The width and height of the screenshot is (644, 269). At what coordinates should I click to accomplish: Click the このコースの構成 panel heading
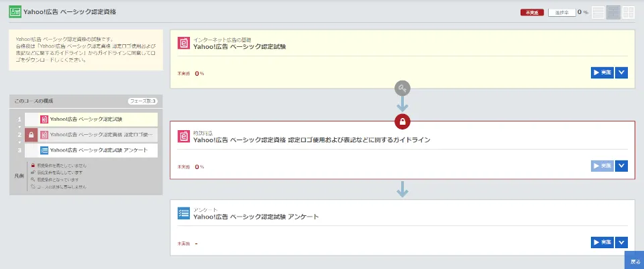(34, 101)
